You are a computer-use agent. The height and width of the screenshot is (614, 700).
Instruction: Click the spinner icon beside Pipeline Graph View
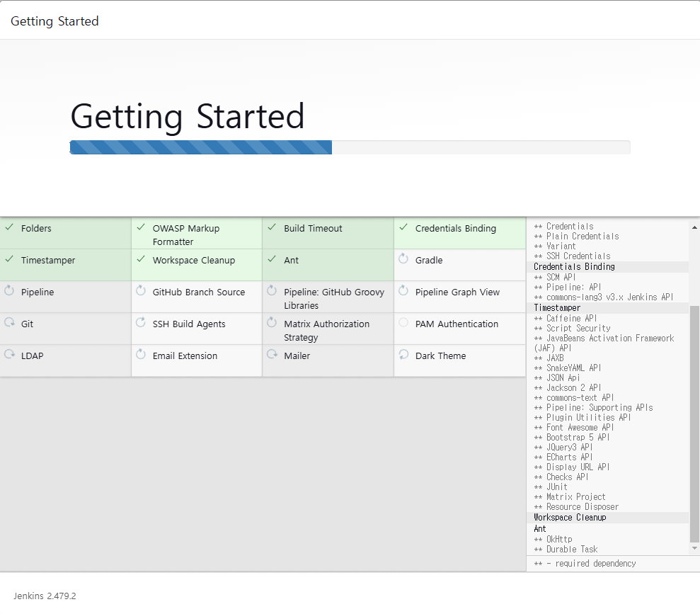click(x=403, y=291)
